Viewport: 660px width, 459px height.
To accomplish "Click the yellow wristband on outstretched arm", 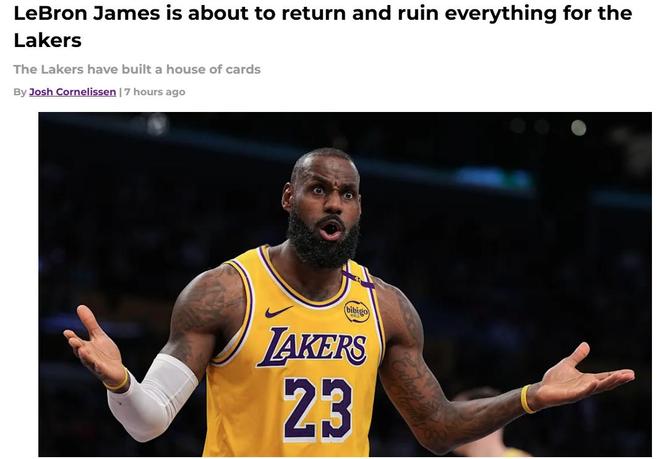I will click(x=526, y=399).
